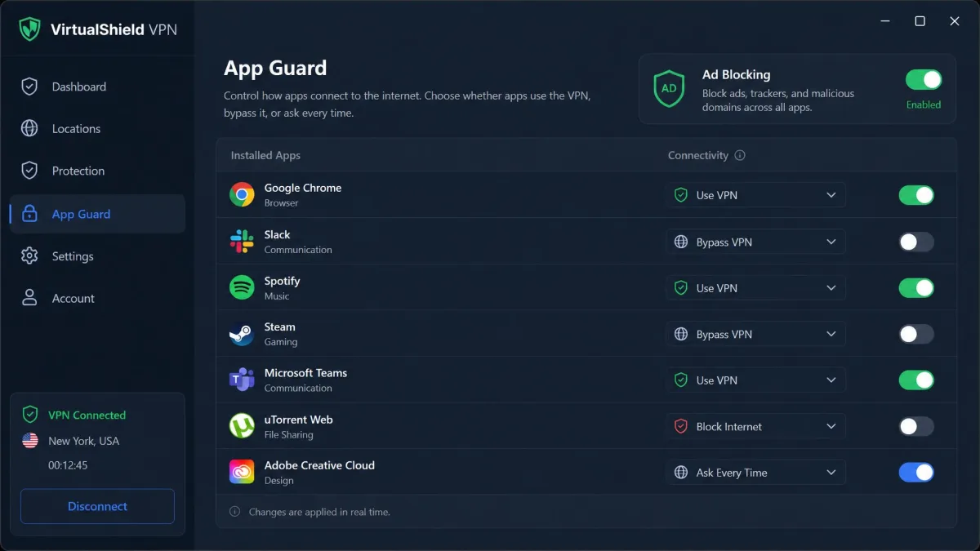
Task: Click the Microsoft Teams app icon
Action: (x=242, y=380)
